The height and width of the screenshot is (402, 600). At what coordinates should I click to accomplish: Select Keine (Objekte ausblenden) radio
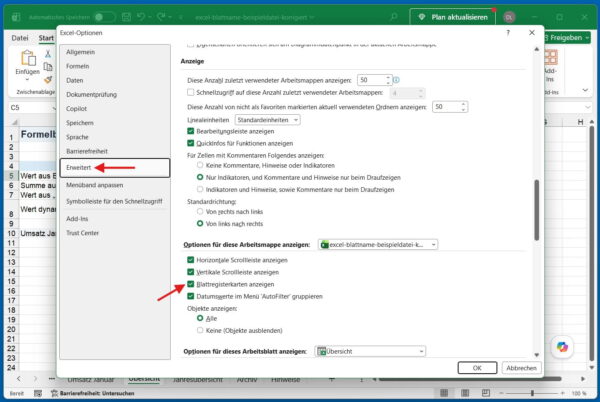pos(200,330)
